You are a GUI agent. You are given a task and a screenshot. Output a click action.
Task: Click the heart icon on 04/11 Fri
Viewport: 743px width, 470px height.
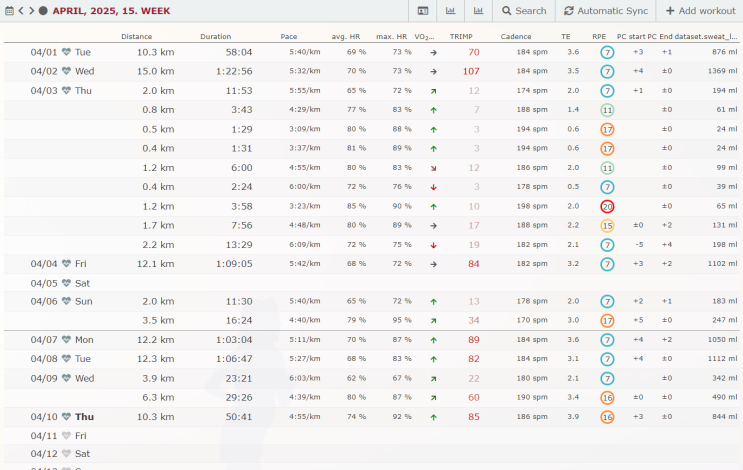click(66, 436)
